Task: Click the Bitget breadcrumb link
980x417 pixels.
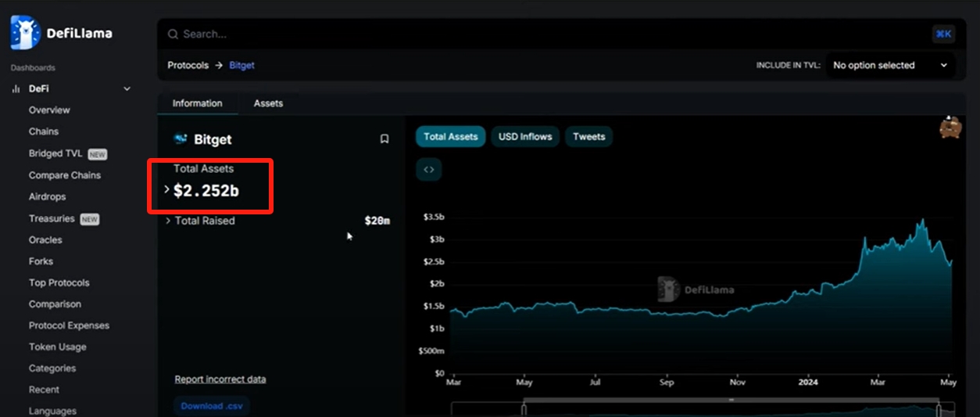Action: [x=241, y=66]
